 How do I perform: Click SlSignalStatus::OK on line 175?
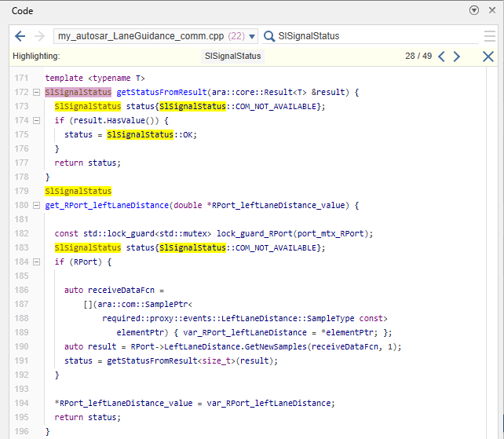coord(152,134)
